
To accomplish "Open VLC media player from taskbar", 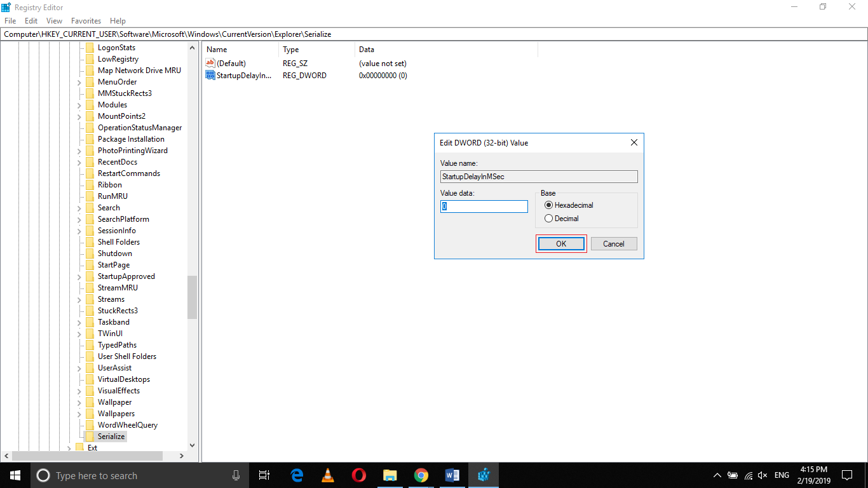I will [328, 475].
